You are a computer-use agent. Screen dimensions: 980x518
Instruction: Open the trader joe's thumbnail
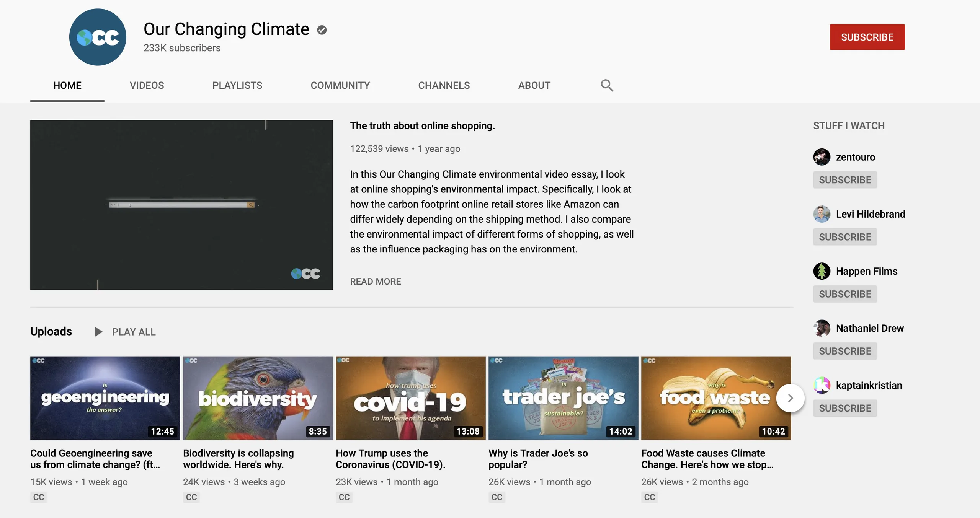coord(563,398)
